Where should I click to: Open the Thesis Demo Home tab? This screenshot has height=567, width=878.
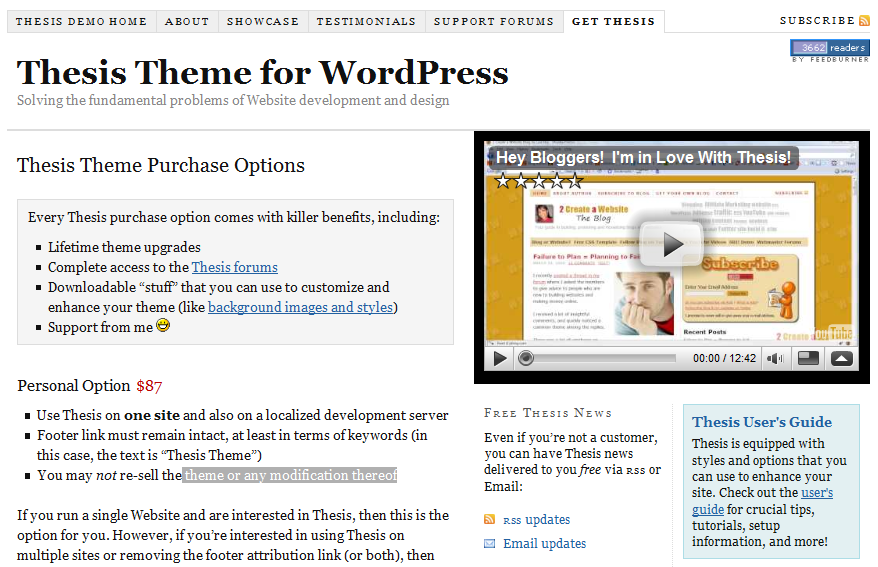pos(81,21)
